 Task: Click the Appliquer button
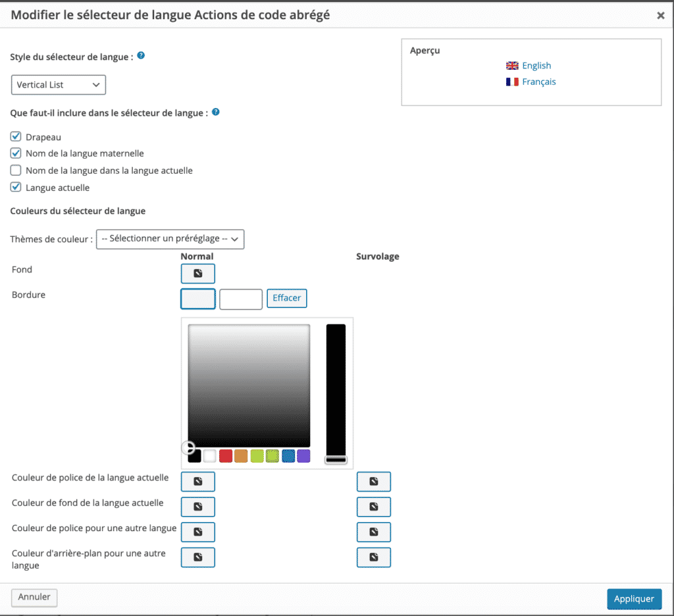(634, 599)
